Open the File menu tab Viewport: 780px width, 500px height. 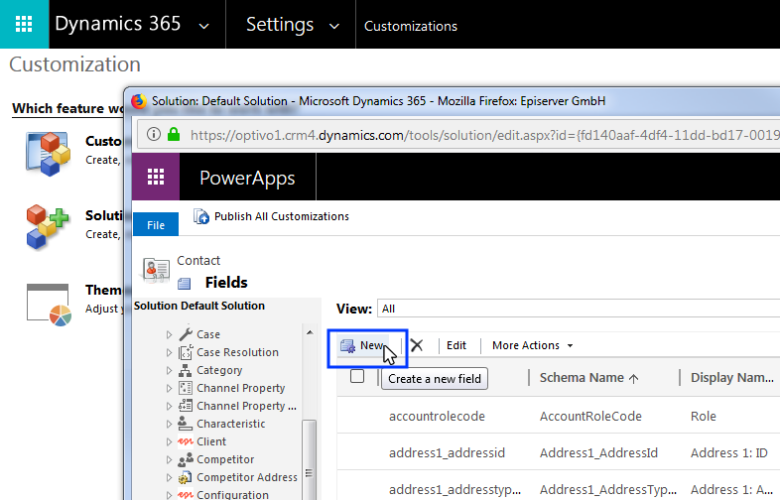tap(156, 226)
